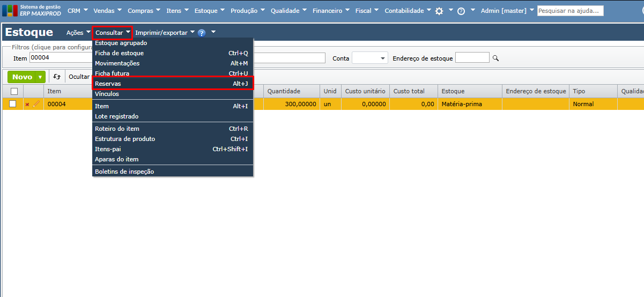Viewport: 644px width, 297px height.
Task: Open the Imprimir/exportar menu
Action: tap(165, 33)
